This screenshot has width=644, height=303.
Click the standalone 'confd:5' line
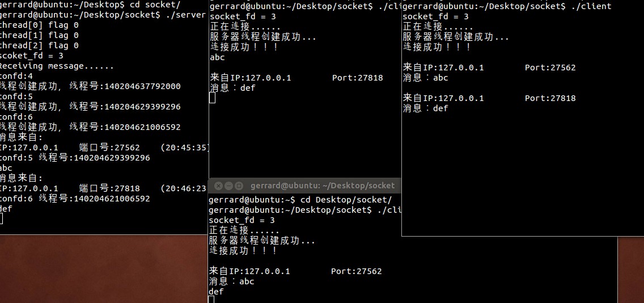click(x=16, y=96)
